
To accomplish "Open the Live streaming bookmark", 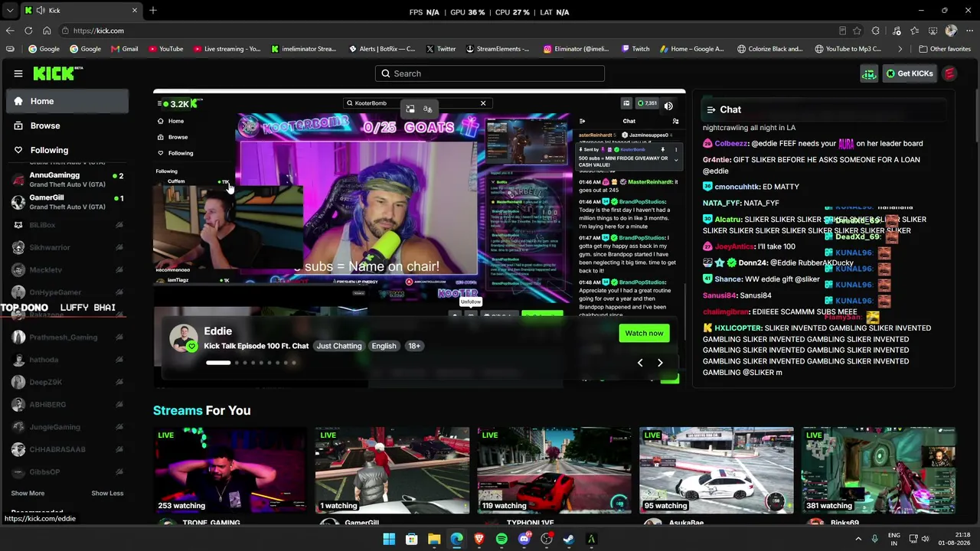I will pyautogui.click(x=227, y=49).
